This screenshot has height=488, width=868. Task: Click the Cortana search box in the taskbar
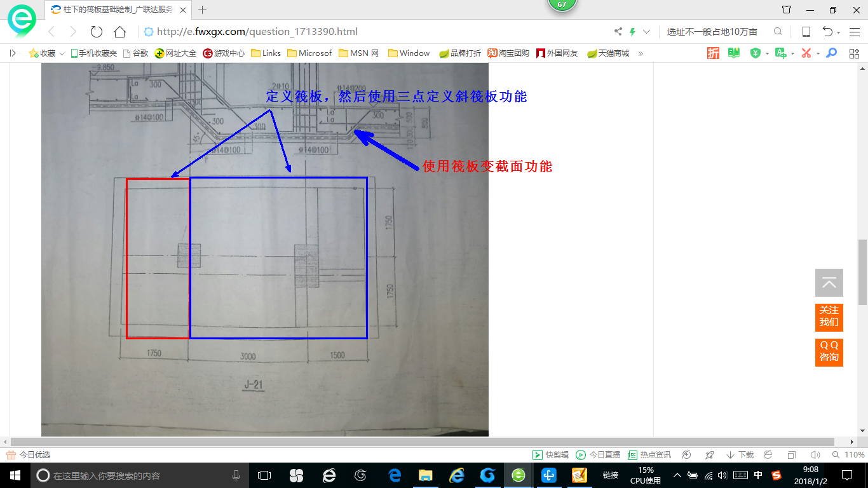point(139,475)
